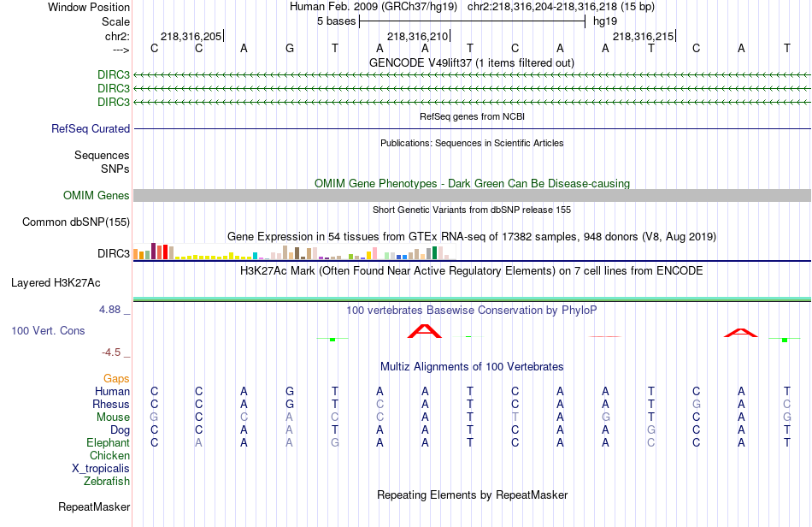Open OMIM Gene Phenotypes track title
Viewport: 812px width, 527px height.
(x=472, y=183)
